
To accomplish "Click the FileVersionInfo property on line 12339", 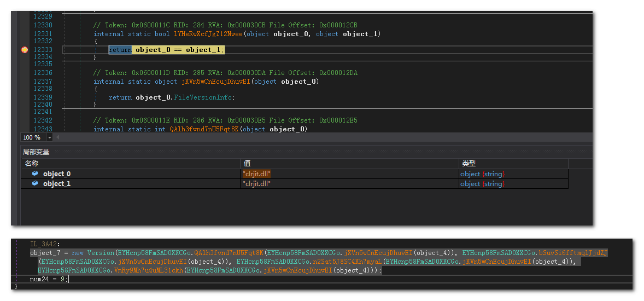I will click(203, 97).
